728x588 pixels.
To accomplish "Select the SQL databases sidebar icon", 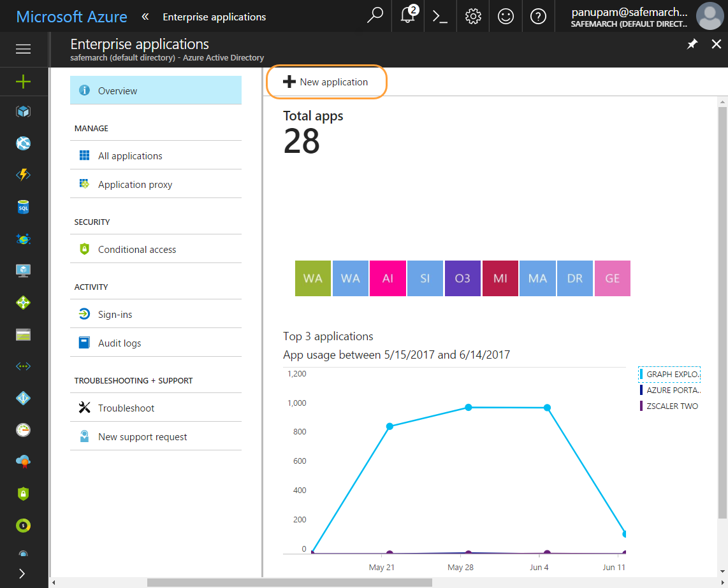I will click(x=23, y=206).
